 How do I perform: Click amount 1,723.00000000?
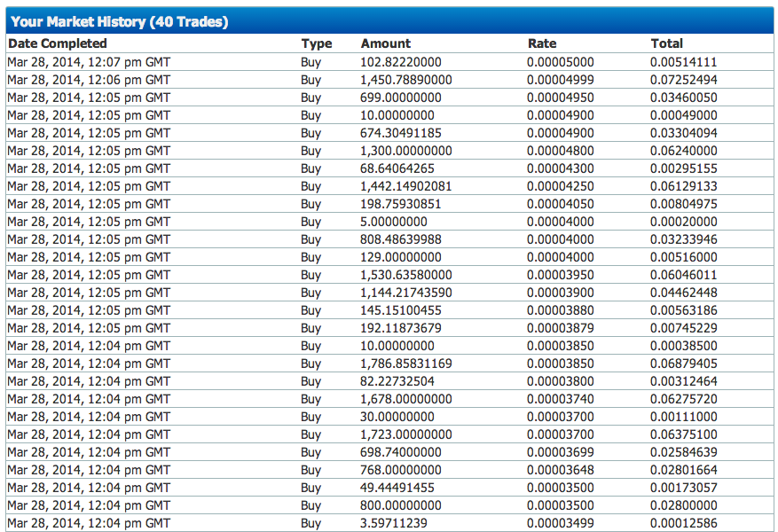[406, 434]
